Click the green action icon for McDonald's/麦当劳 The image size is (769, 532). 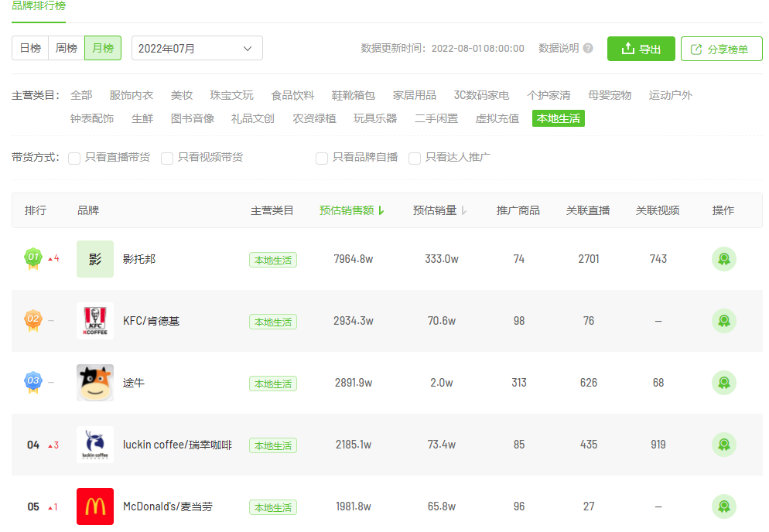724,506
